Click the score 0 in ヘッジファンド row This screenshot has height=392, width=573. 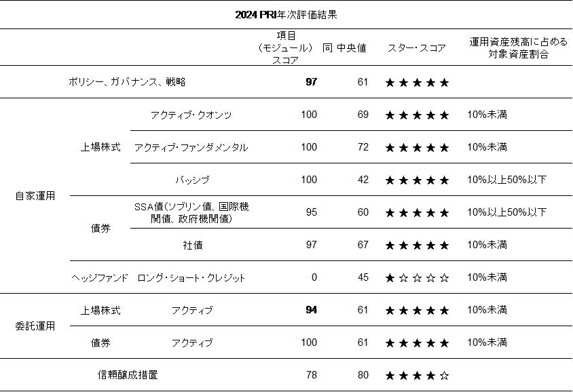314,277
